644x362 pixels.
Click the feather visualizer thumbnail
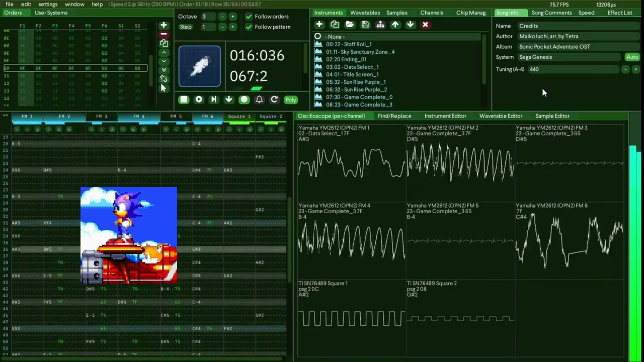coord(200,66)
